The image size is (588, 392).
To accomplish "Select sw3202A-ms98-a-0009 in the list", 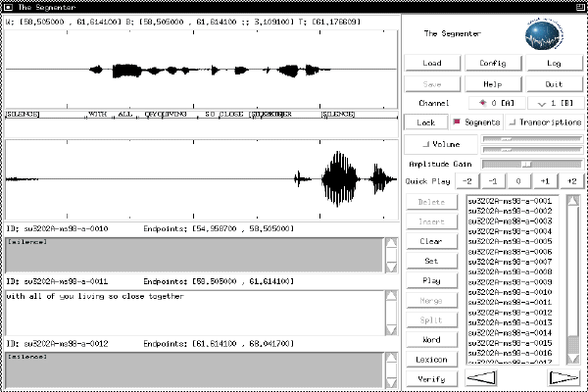I will point(510,281).
